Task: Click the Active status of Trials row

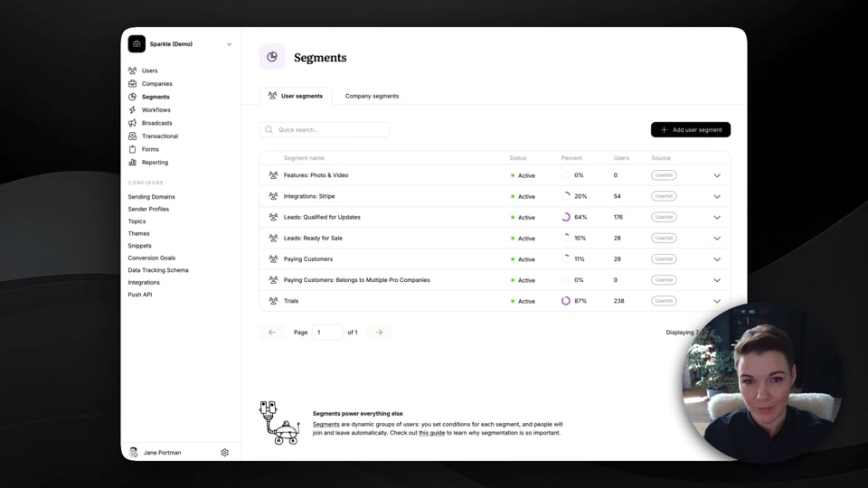Action: point(523,301)
